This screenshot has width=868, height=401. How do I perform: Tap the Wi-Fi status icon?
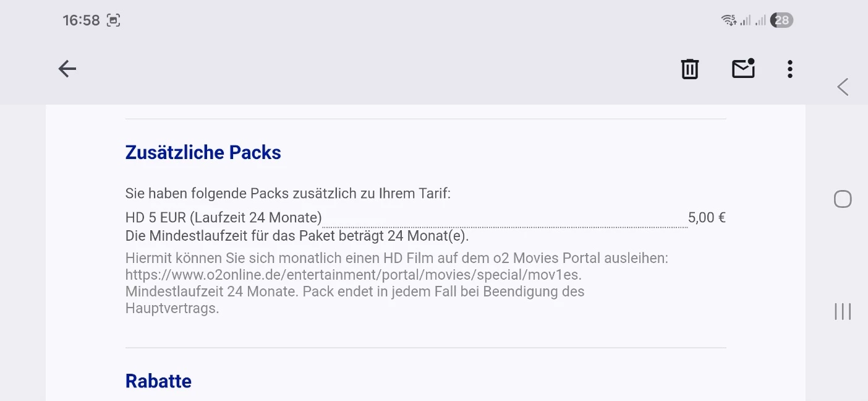[x=728, y=20]
